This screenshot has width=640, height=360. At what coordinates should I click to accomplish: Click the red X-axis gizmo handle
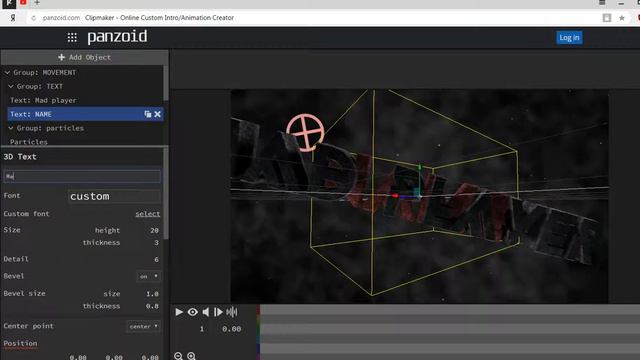[x=395, y=196]
